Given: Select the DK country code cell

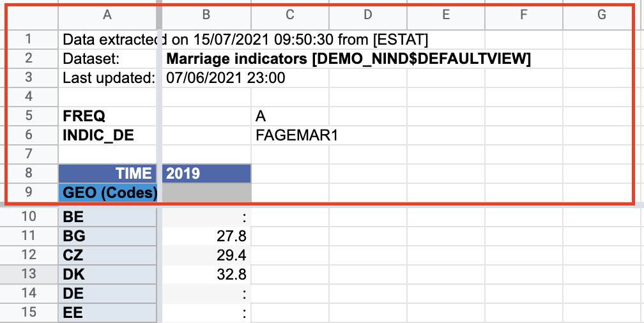Looking at the screenshot, I should click(x=107, y=274).
